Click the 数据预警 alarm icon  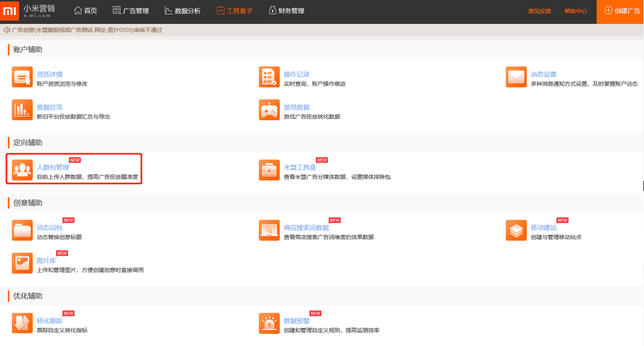click(269, 323)
